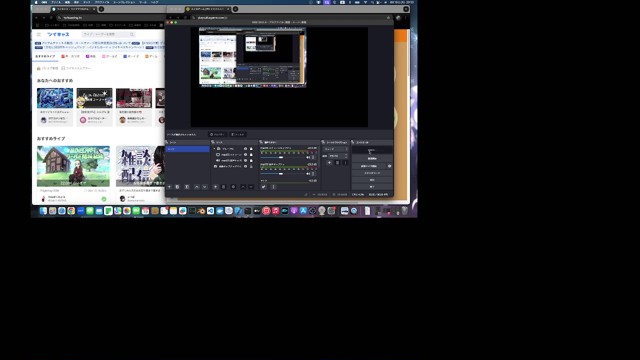Add a transition with the plus icon
Viewport: 640px width, 360px height.
tap(329, 162)
